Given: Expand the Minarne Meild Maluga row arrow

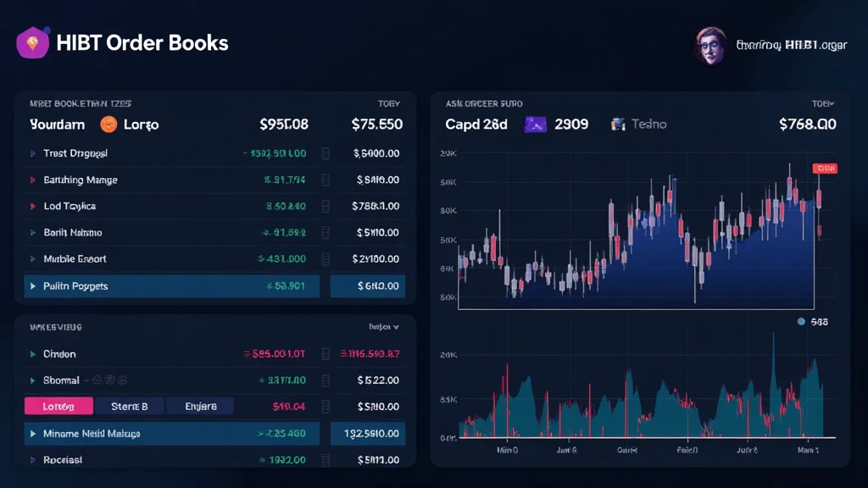Looking at the screenshot, I should [32, 434].
